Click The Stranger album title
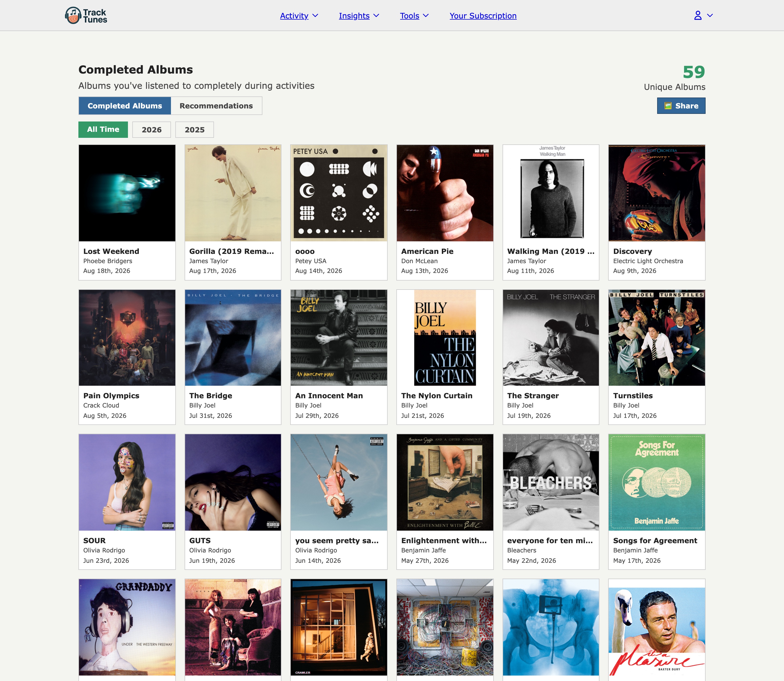The width and height of the screenshot is (784, 681). click(533, 396)
